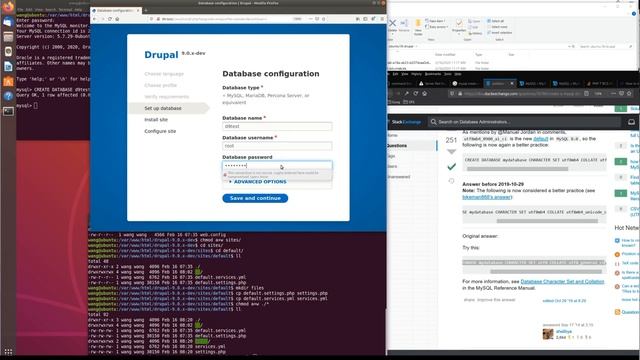Click the Database password input field
This screenshot has width=640, height=360.
(277, 165)
